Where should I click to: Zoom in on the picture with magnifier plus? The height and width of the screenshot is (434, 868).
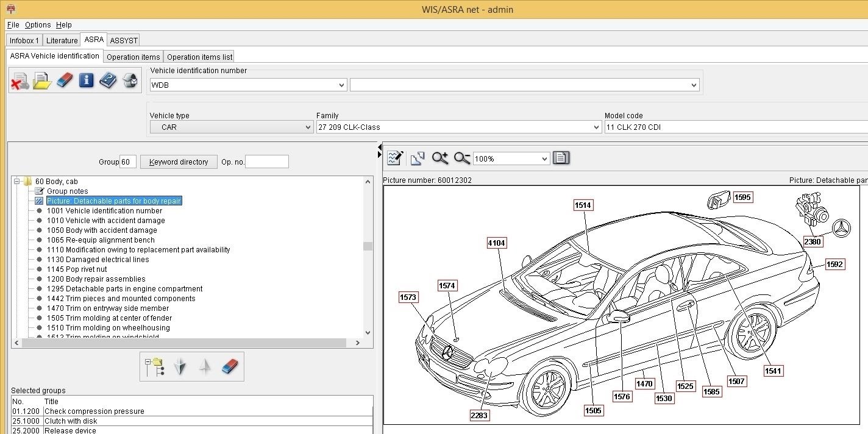[x=439, y=158]
